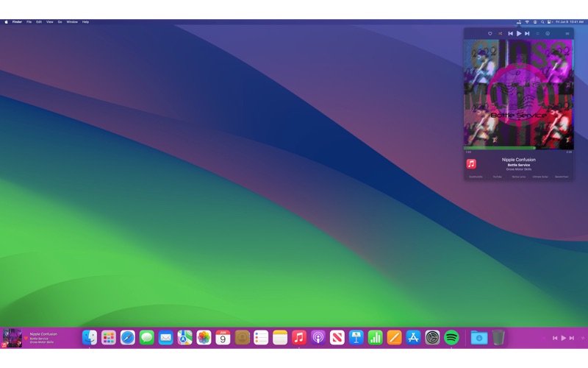Click the heart icon in the Dock bar
The image size is (588, 368).
[x=26, y=338]
